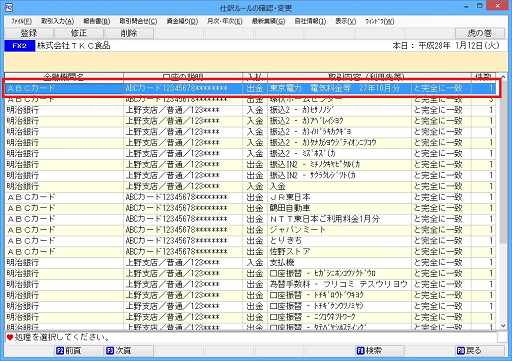Select the 為替手数料 フリコミ テスウリヨウ row

coord(250,284)
